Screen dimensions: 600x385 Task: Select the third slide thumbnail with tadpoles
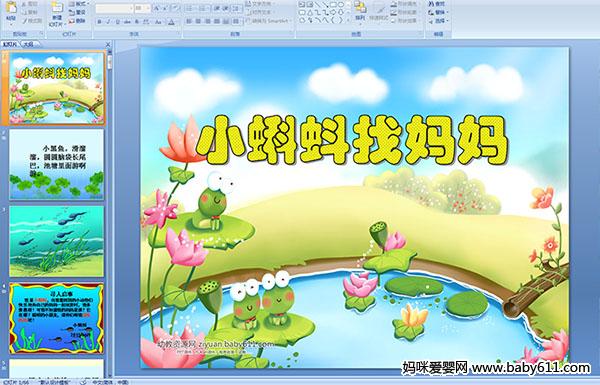57,241
